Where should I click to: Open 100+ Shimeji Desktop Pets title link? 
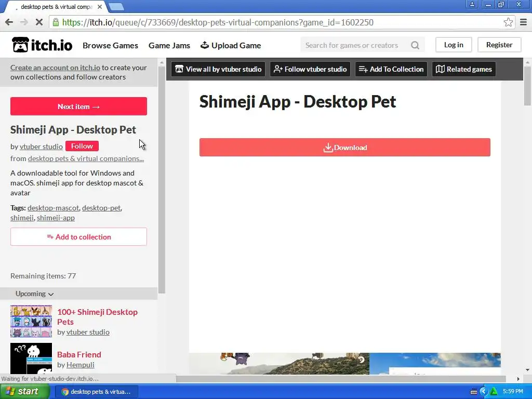coord(97,317)
